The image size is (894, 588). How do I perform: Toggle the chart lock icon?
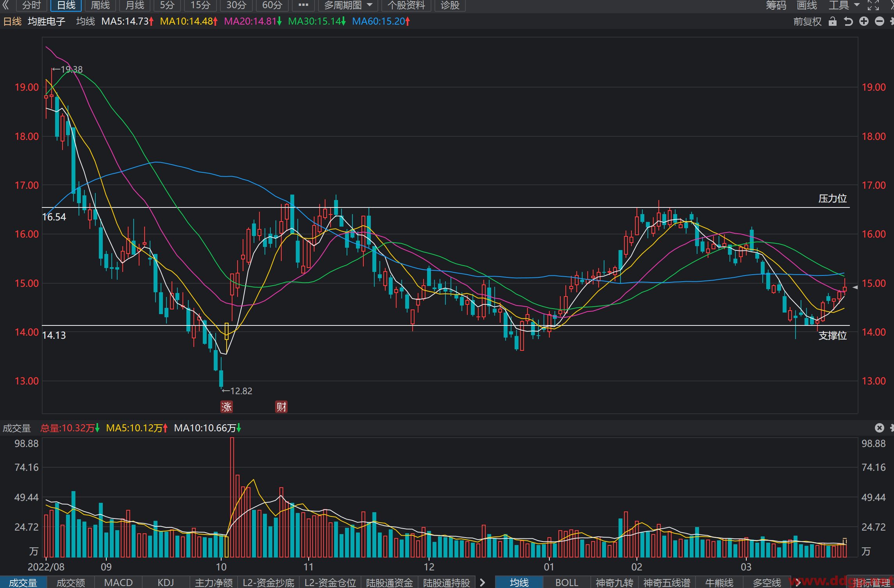(x=833, y=21)
